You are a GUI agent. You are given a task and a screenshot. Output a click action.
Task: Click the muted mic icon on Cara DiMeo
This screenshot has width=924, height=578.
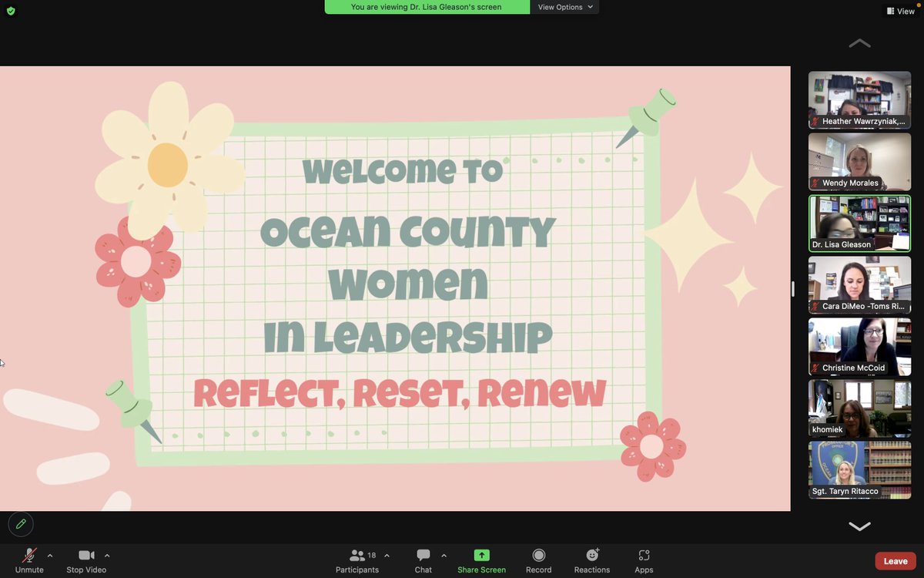[x=815, y=307]
